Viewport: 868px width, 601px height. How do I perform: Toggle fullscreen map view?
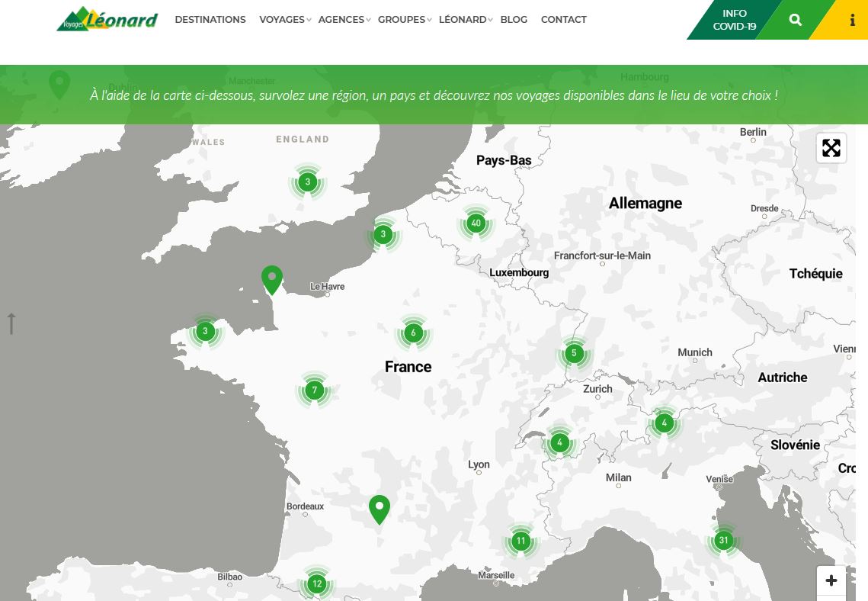(x=831, y=148)
